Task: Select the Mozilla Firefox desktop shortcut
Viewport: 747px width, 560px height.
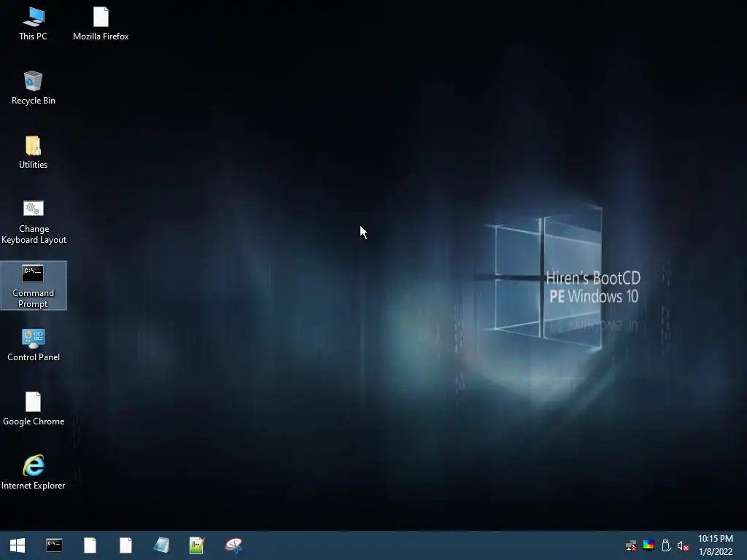Action: pyautogui.click(x=101, y=24)
